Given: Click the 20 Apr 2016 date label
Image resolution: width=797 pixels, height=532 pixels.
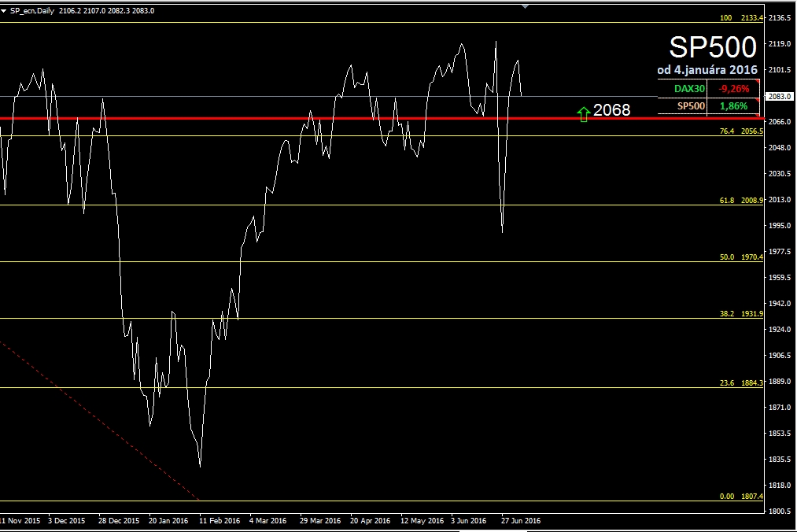Looking at the screenshot, I should coord(370,520).
